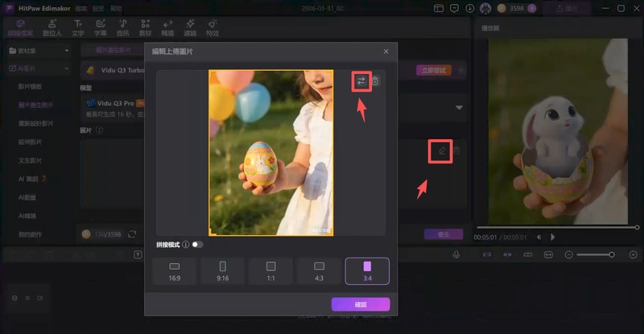Open the 轉場 transitions tool

coord(167,28)
